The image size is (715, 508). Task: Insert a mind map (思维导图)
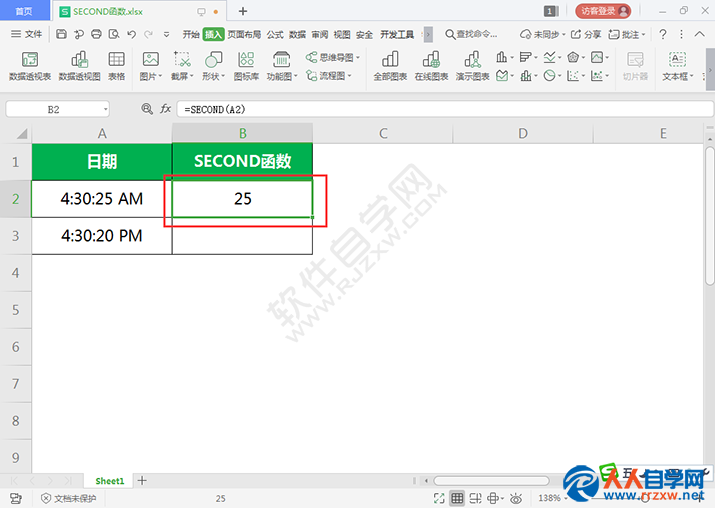point(332,57)
